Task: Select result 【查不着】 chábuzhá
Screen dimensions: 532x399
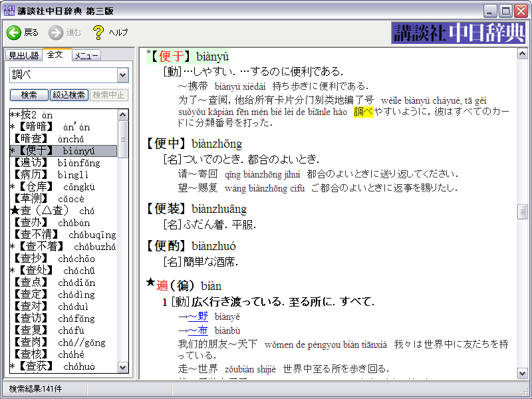Action: [x=63, y=247]
